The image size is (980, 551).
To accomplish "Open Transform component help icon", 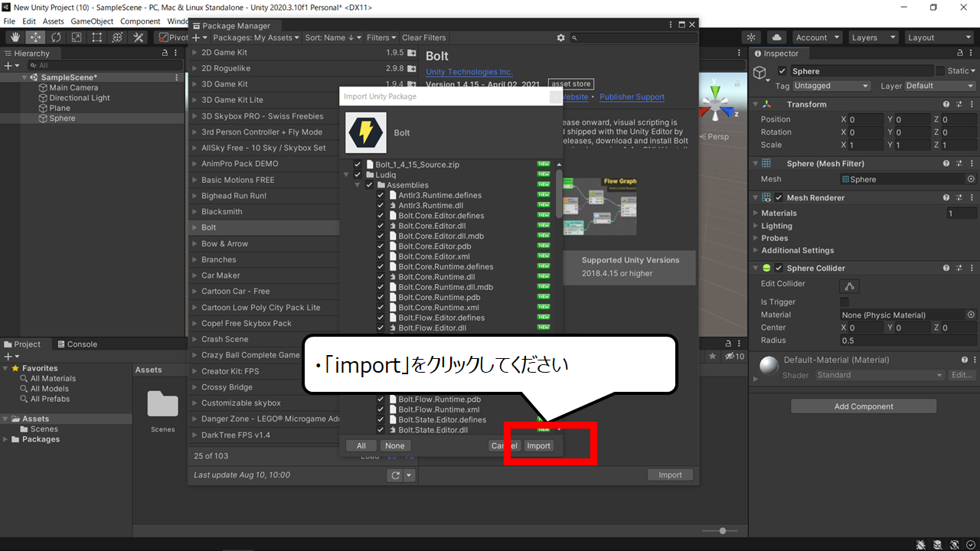I will pos(947,104).
